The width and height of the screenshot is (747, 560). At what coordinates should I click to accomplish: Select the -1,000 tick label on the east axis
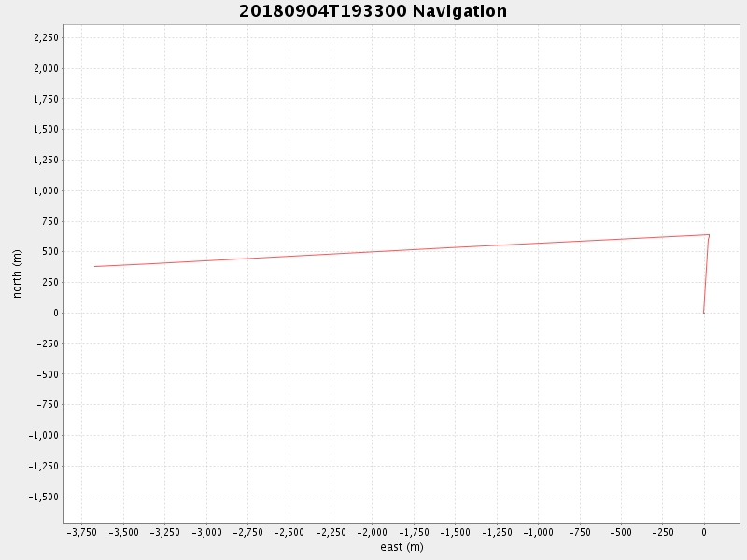coord(538,532)
